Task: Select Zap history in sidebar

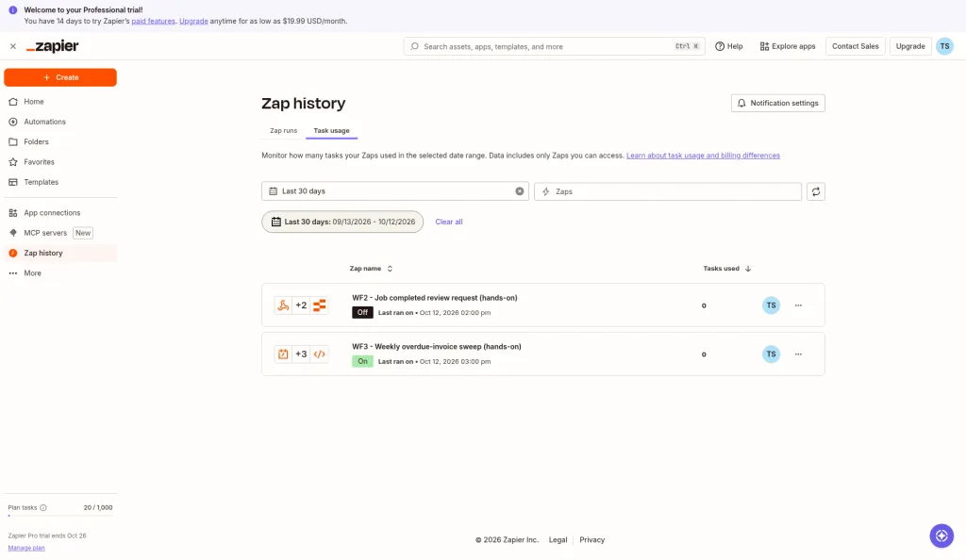Action: (x=60, y=253)
